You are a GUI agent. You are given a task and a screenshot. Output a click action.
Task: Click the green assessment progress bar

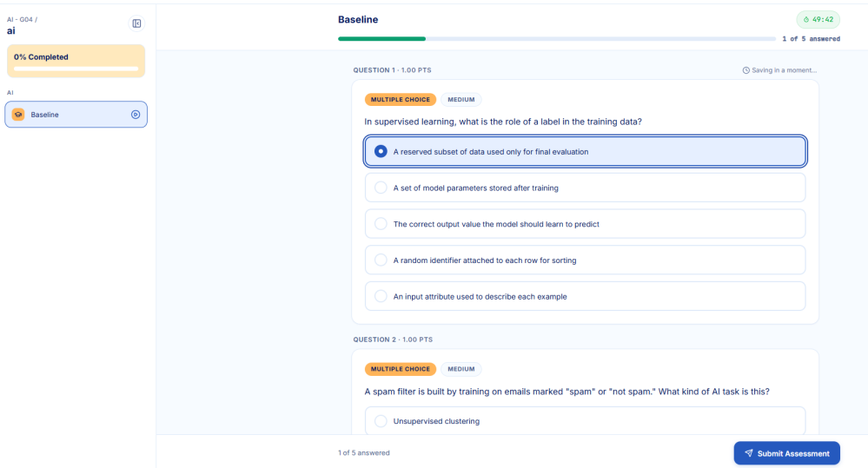pyautogui.click(x=557, y=39)
